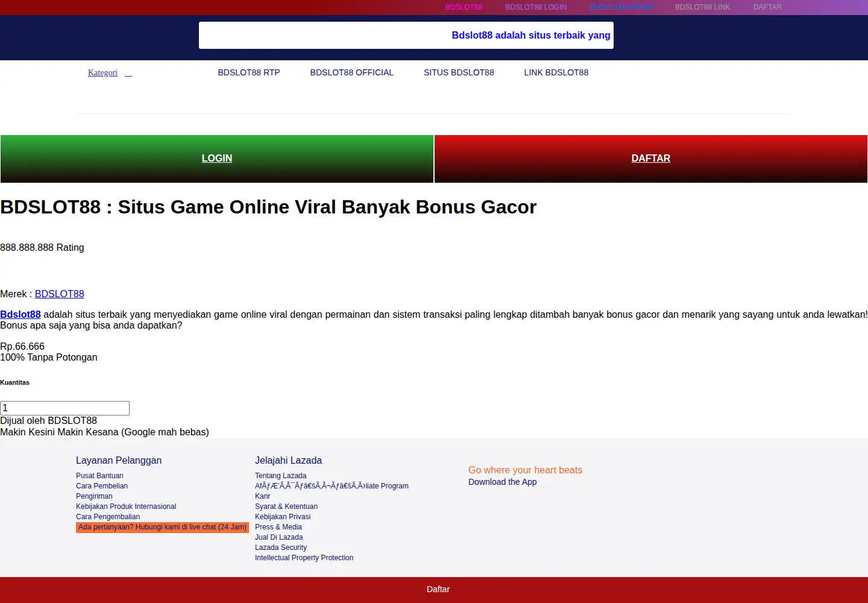
Task: Click the orange live chat 24 Jam link
Action: coord(162,527)
